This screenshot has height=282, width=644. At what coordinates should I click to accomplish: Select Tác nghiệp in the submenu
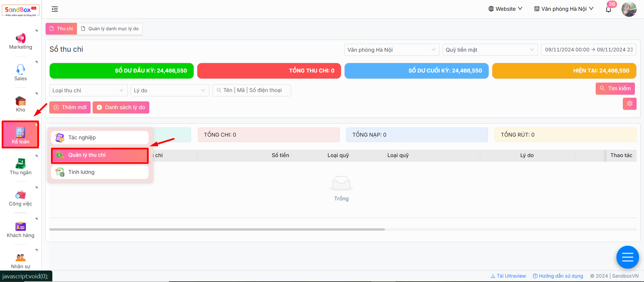coord(100,138)
